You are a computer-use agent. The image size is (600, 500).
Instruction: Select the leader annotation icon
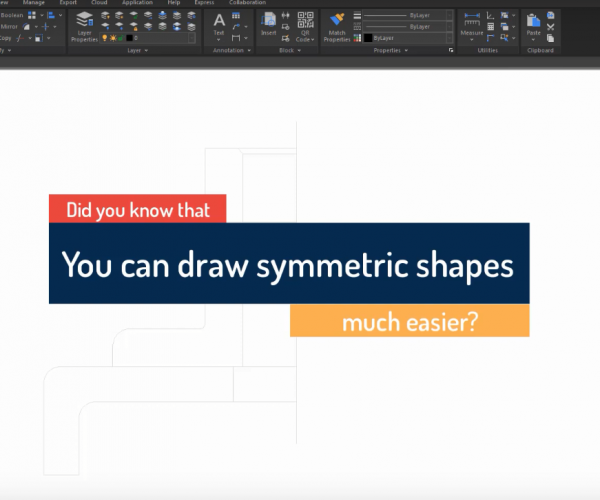[x=236, y=27]
